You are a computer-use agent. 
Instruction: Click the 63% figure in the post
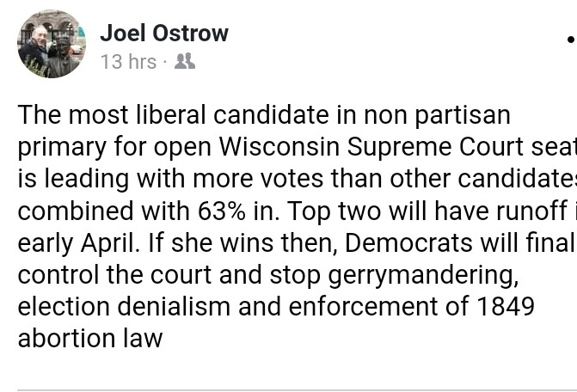[x=222, y=211]
